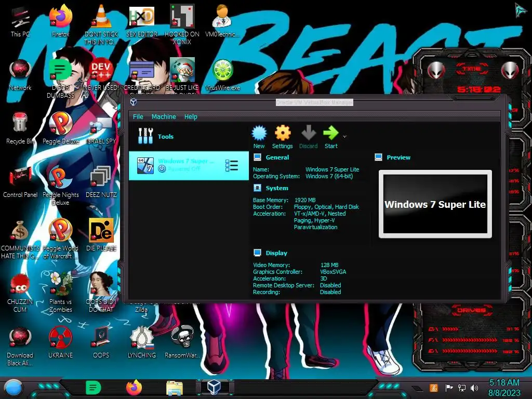
Task: Select the DIE PLEASE icon
Action: [101, 231]
